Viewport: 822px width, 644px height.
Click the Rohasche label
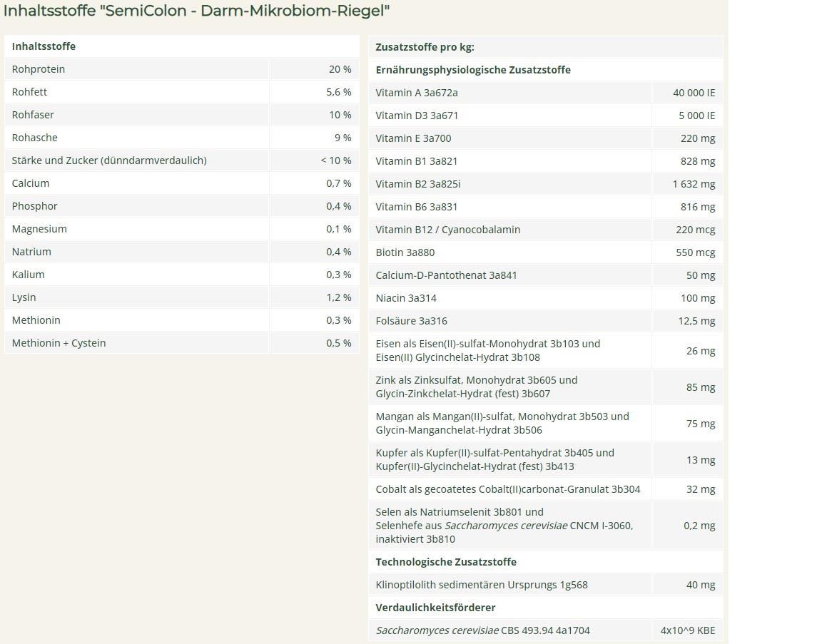click(x=34, y=138)
